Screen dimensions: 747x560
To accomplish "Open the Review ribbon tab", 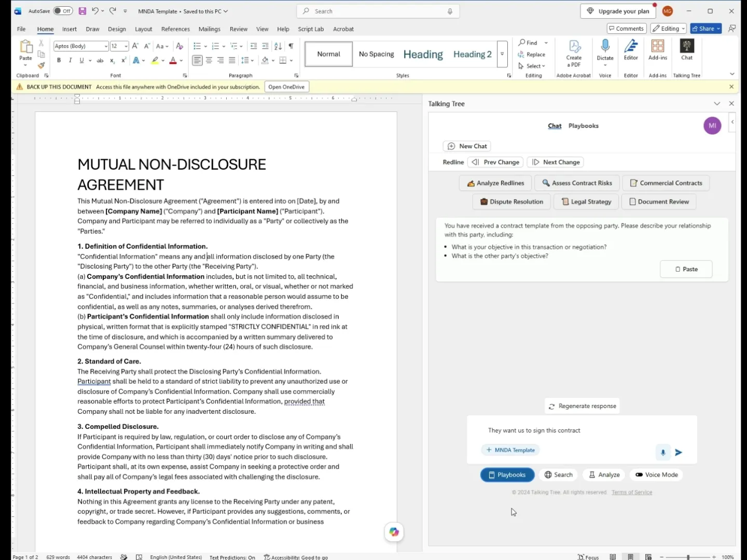I will 239,29.
